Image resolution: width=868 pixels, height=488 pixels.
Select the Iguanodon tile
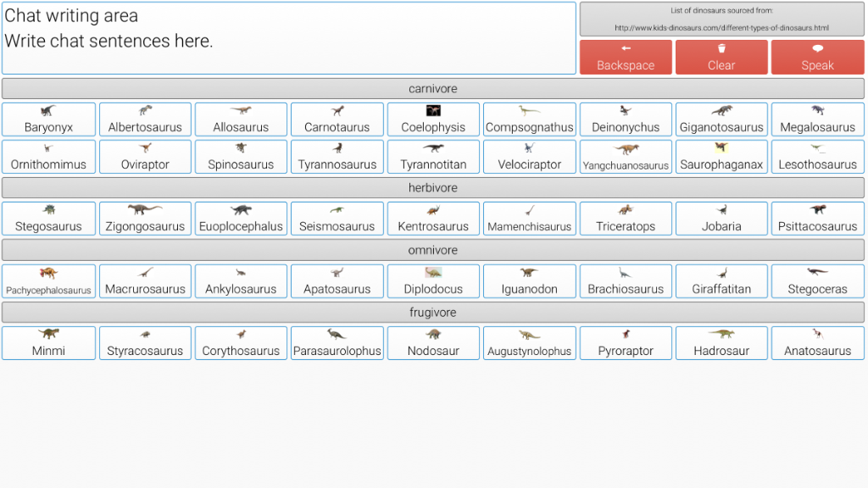tap(530, 281)
